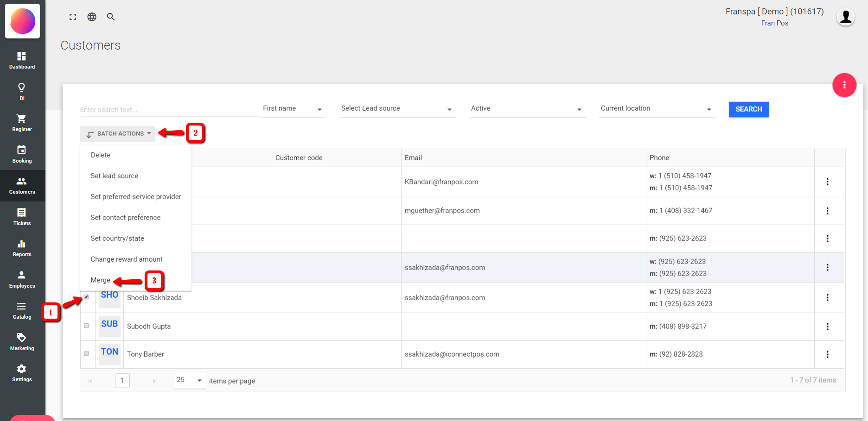Screen dimensions: 868x421
Task: Expand the Select Lead source dropdown
Action: 397,109
